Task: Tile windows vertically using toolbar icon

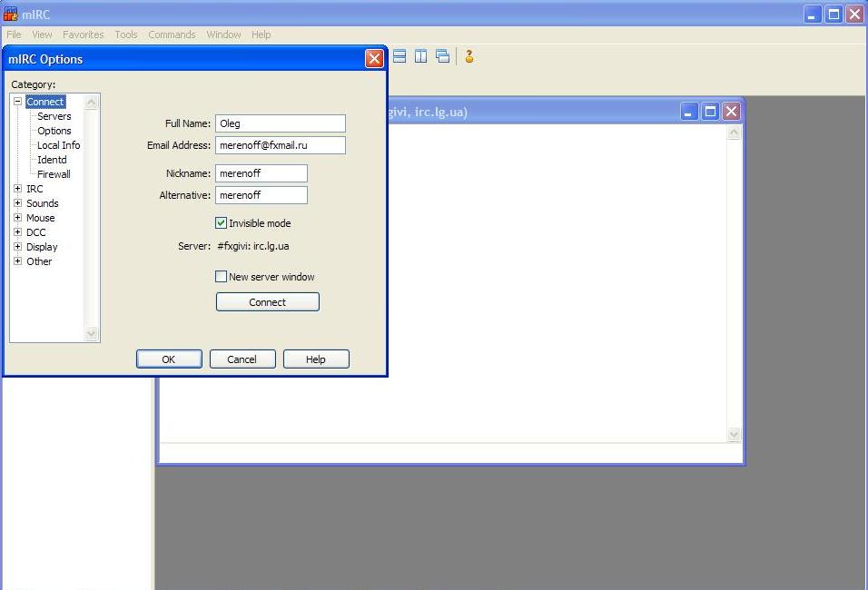Action: 420,56
